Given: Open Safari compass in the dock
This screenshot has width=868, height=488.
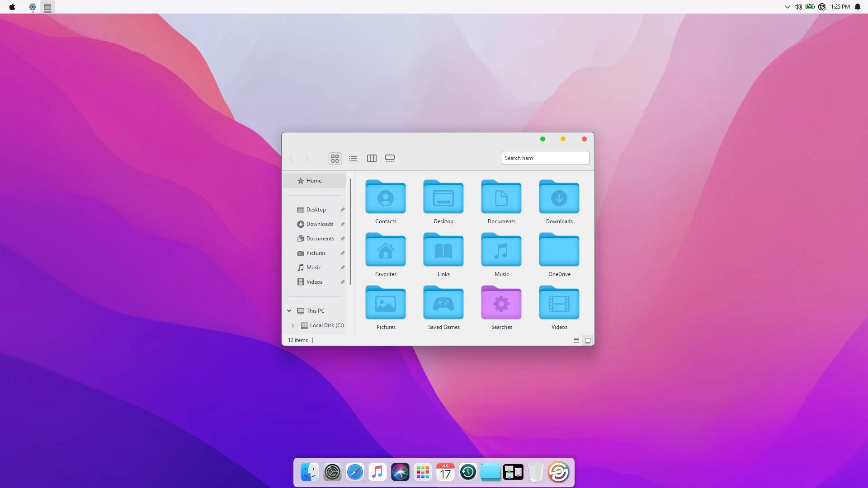Looking at the screenshot, I should 355,472.
